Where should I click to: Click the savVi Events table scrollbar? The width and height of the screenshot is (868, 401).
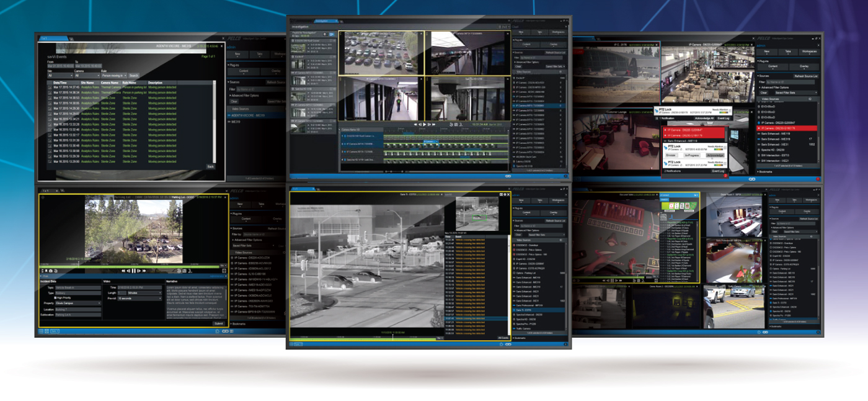pyautogui.click(x=215, y=122)
